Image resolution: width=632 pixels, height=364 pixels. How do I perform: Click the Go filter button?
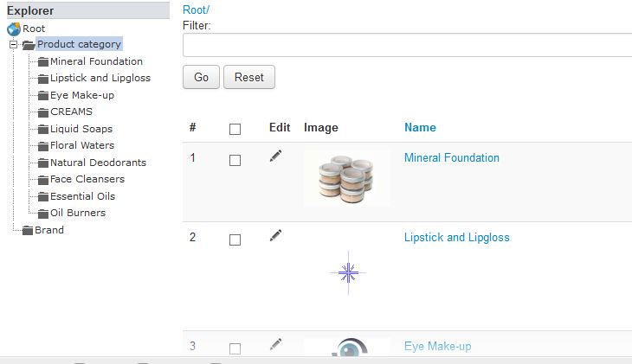[x=201, y=77]
